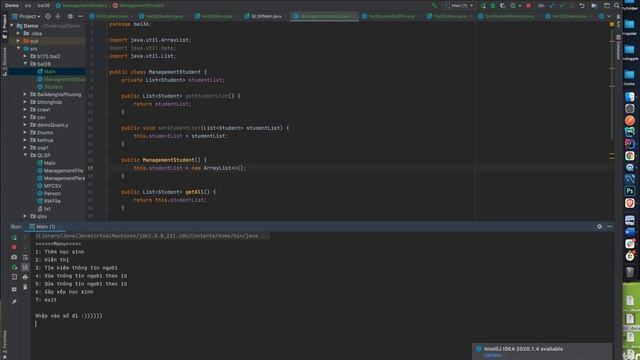Expand the BaiMangVaPhuong package
640x360 pixels.
(x=25, y=94)
